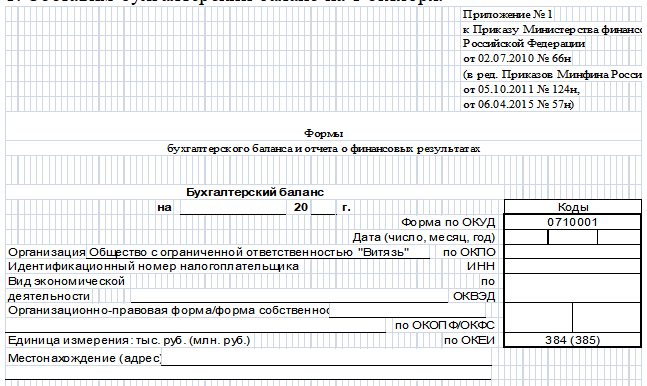Viewport: 647px width, 386px height.
Task: Select the right ОКФС code cell
Action: (x=607, y=317)
